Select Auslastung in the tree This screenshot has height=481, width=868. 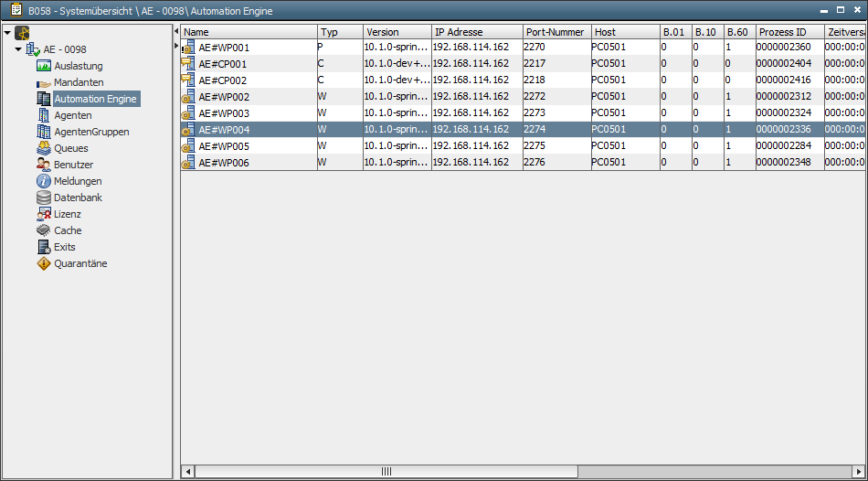pyautogui.click(x=78, y=66)
